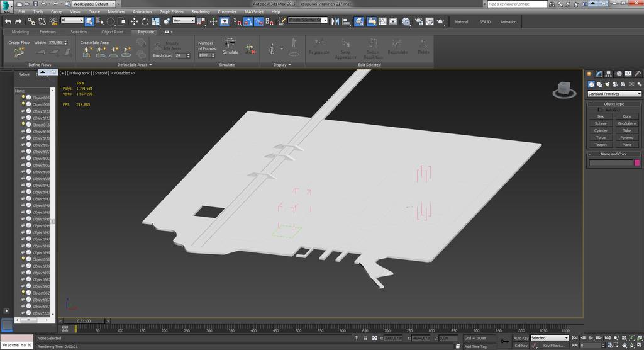Toggle the light bulb for Object015
Viewport: 644px width, 350px height.
pos(23,124)
